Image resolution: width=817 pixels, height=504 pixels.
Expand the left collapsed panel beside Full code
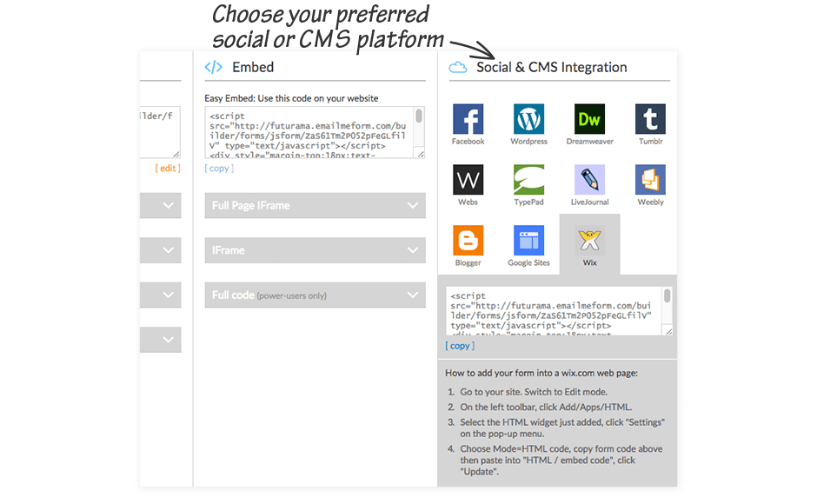point(161,295)
